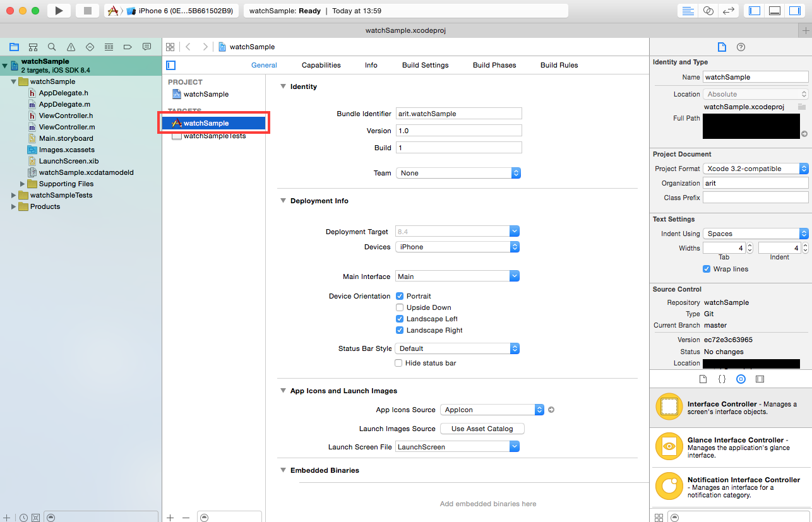
Task: Show the File Template library
Action: (703, 379)
